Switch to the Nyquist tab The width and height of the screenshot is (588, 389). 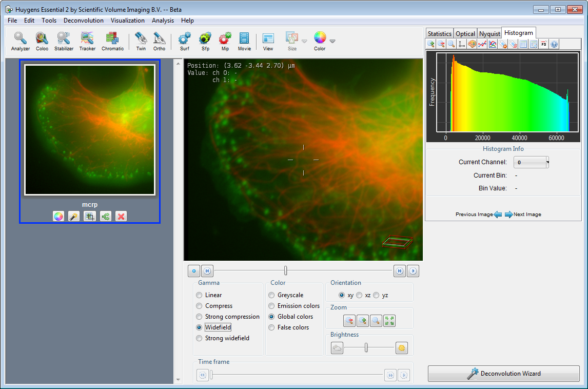489,34
